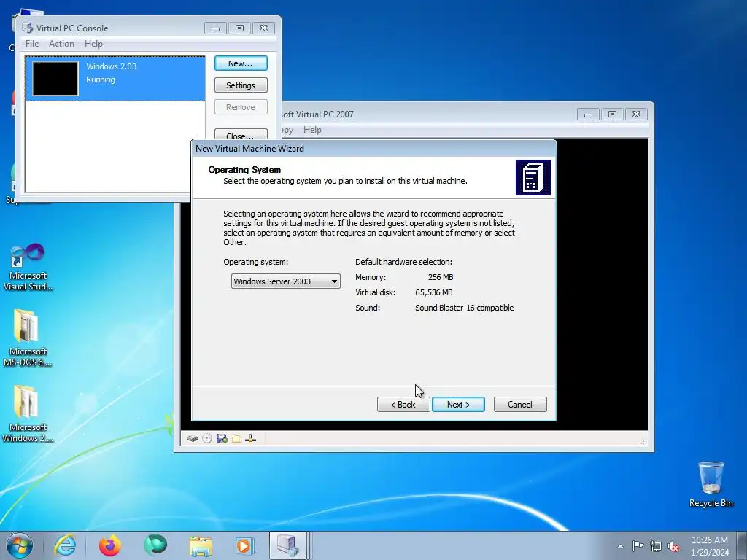Switch to Virtual PC taskbar button
The image size is (747, 560).
coord(289,545)
